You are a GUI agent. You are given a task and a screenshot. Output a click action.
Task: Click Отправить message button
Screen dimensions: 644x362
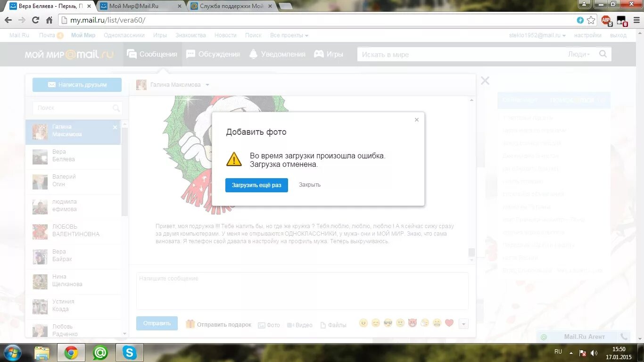pyautogui.click(x=157, y=323)
